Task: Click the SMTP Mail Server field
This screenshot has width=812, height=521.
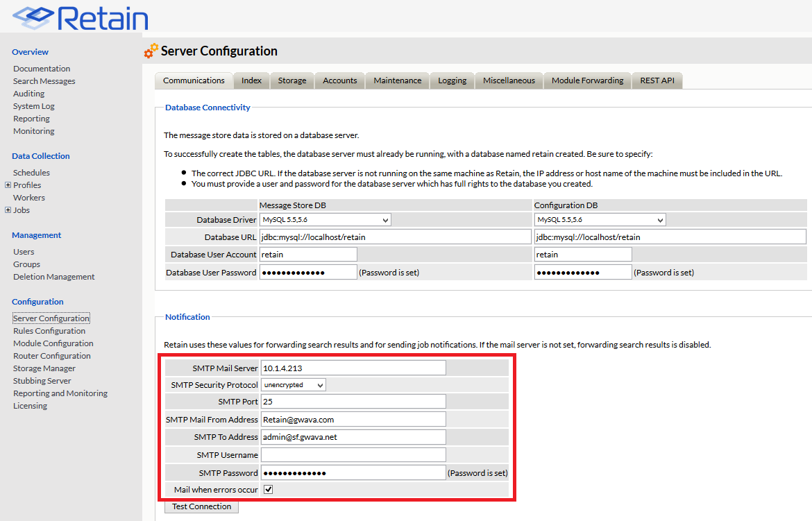Action: coord(353,368)
